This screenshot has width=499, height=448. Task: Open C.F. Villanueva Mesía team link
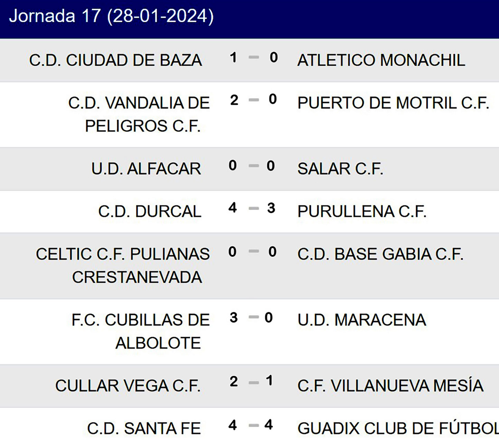(x=390, y=386)
